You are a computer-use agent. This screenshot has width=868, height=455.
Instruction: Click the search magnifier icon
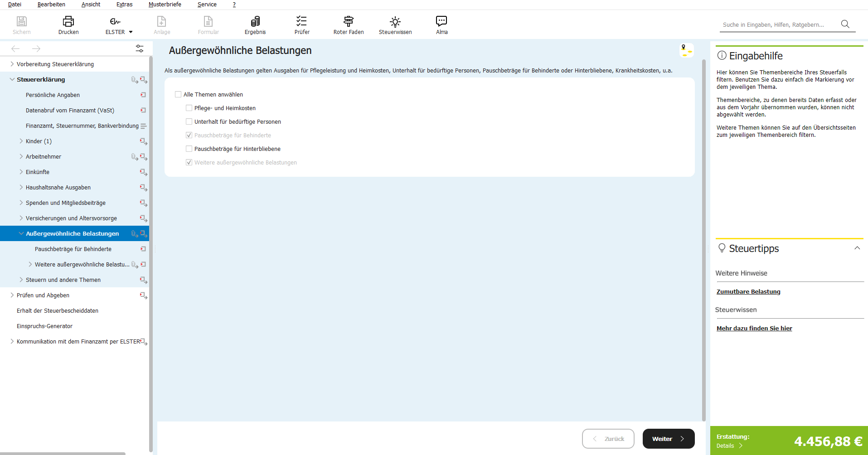pos(845,24)
